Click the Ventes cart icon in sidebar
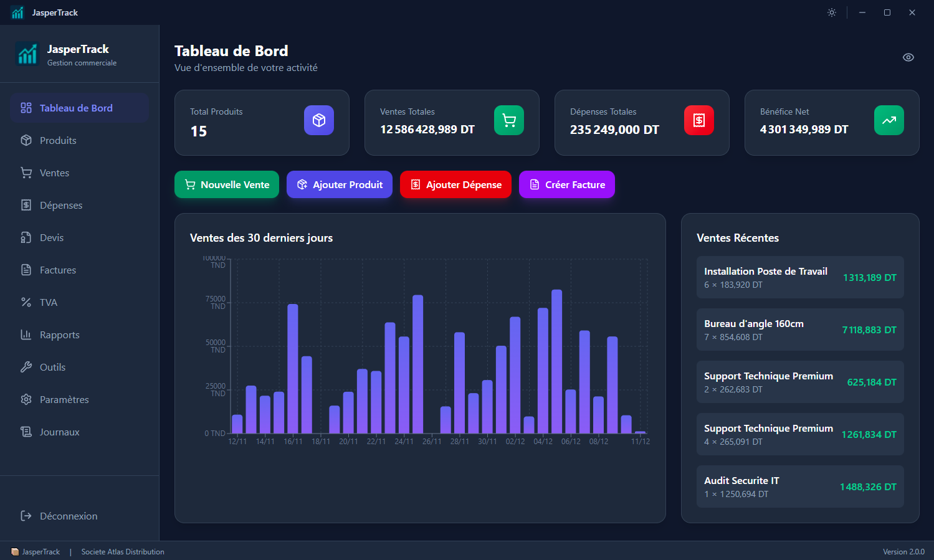This screenshot has height=560, width=934. click(x=26, y=173)
